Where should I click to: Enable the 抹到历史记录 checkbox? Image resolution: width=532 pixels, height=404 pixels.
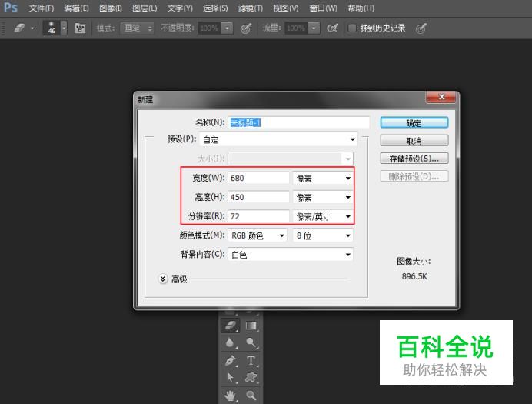click(352, 28)
